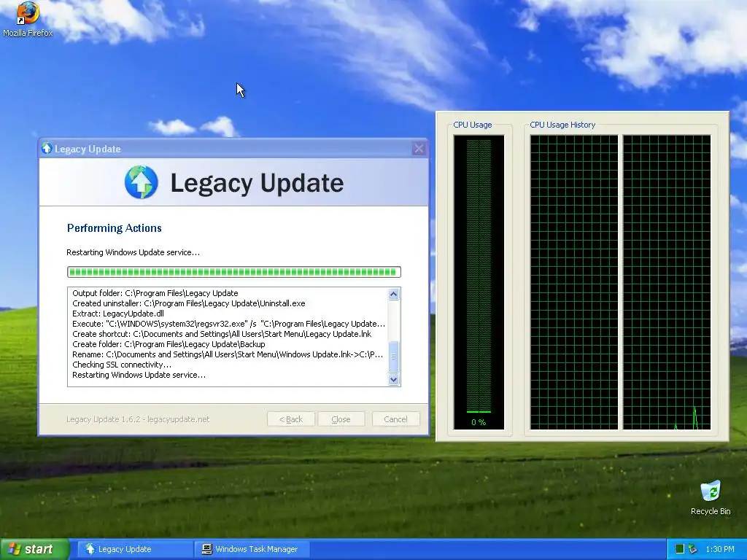This screenshot has height=560, width=747.
Task: Select log line starting 'Create shortcut:'
Action: pos(222,334)
